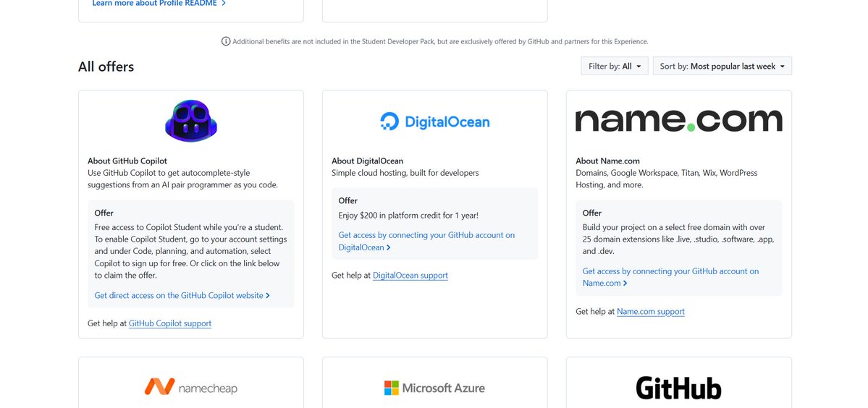868x408 pixels.
Task: Click the name.com logo image
Action: click(678, 121)
